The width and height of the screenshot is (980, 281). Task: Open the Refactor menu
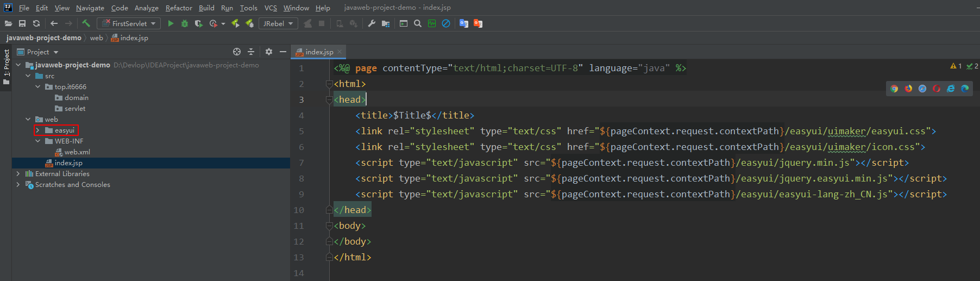coord(179,8)
